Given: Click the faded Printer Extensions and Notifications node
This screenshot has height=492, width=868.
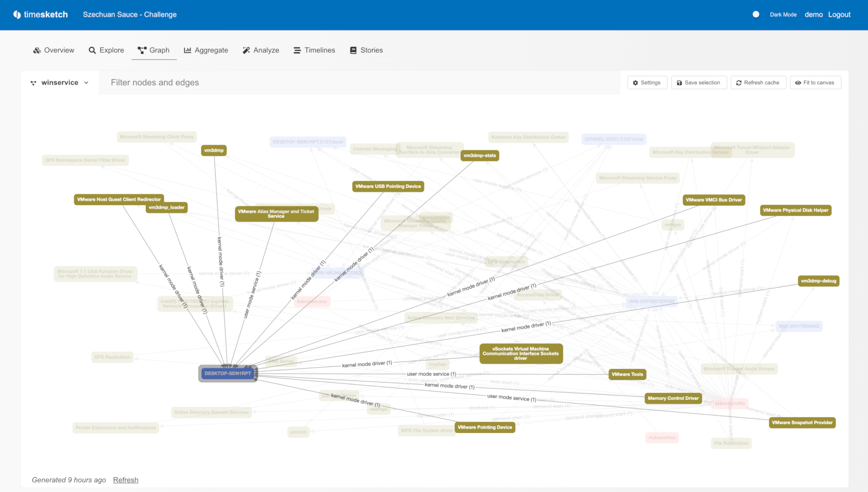Looking at the screenshot, I should (x=115, y=428).
